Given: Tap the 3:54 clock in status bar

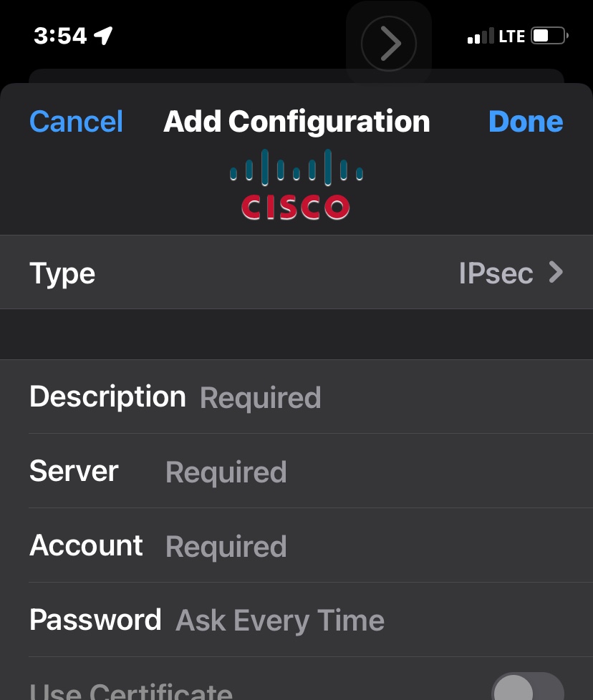Looking at the screenshot, I should (60, 36).
